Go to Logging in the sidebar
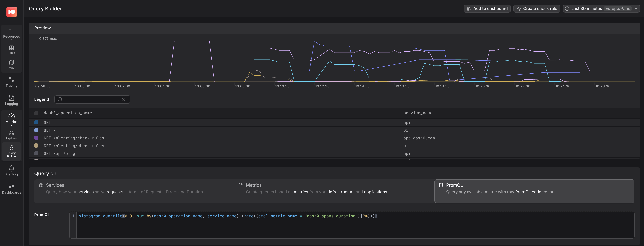644x246 pixels. click(x=11, y=100)
